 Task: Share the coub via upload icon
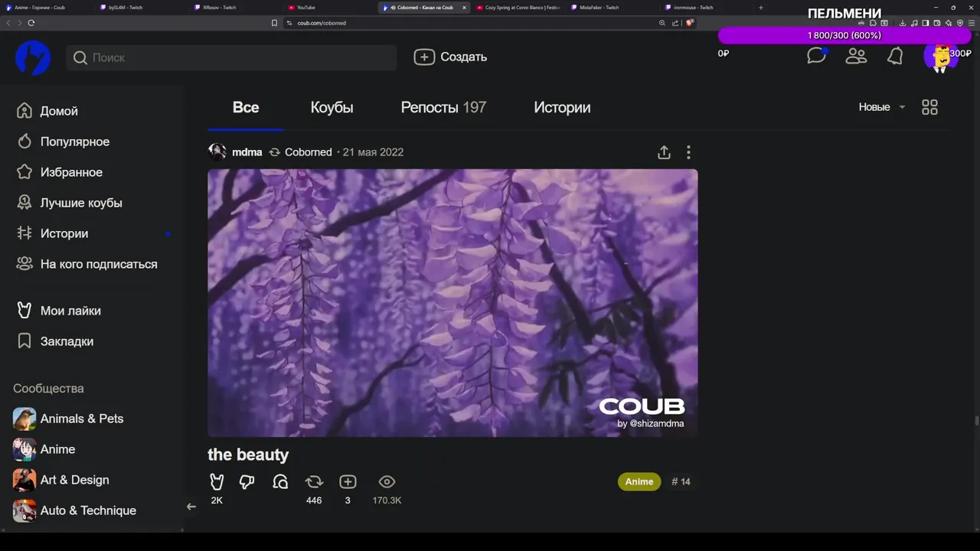click(664, 152)
